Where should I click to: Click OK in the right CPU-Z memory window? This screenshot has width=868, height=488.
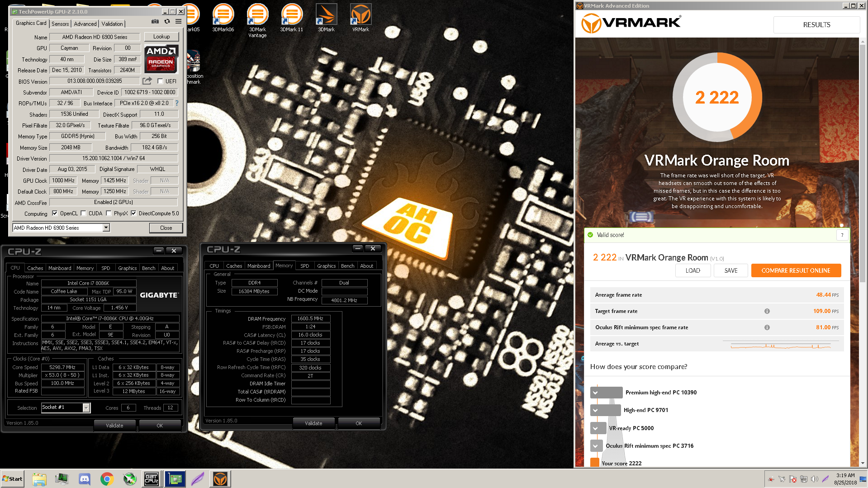[x=359, y=423]
